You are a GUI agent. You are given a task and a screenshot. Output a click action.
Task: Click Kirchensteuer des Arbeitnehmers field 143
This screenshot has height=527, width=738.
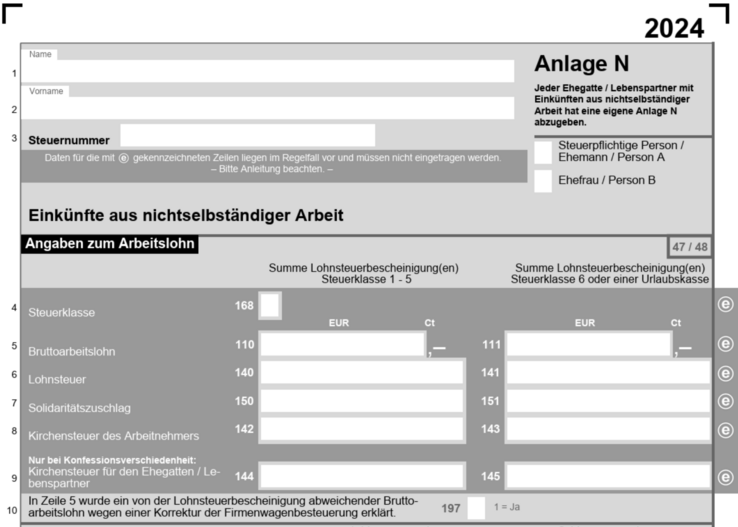point(608,429)
